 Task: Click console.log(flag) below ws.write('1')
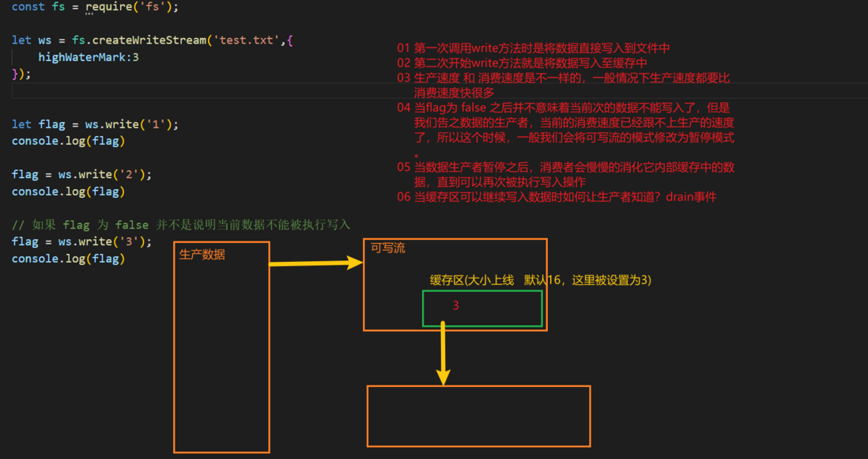[x=69, y=141]
